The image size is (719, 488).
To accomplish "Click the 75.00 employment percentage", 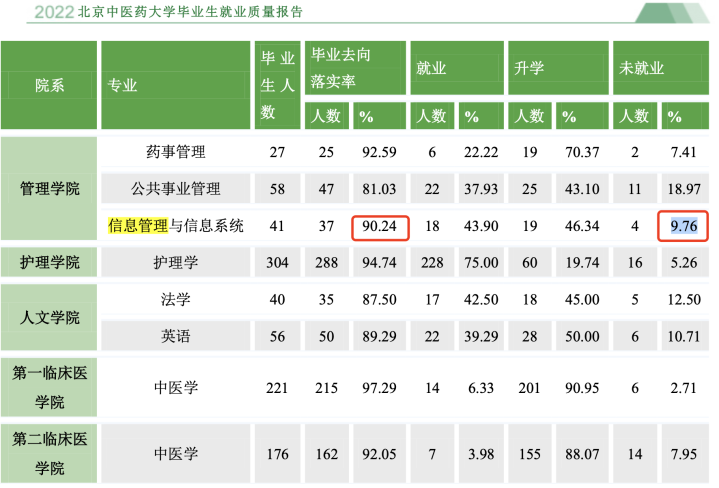I will coord(481,263).
